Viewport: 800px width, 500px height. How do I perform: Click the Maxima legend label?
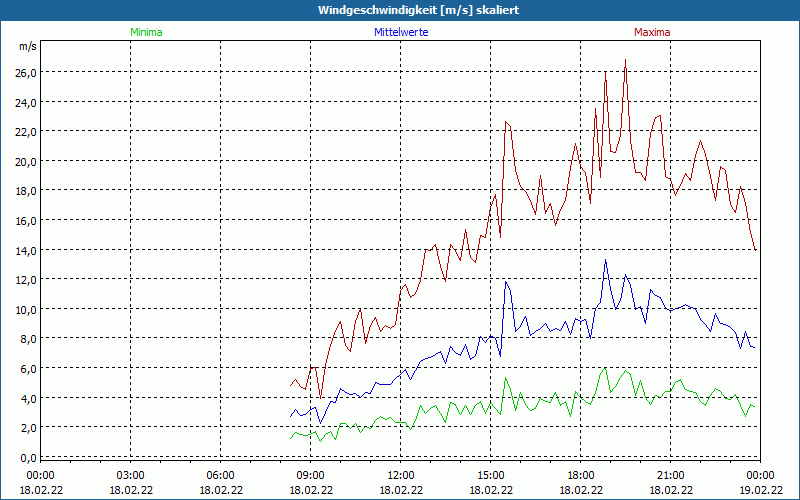click(x=652, y=32)
